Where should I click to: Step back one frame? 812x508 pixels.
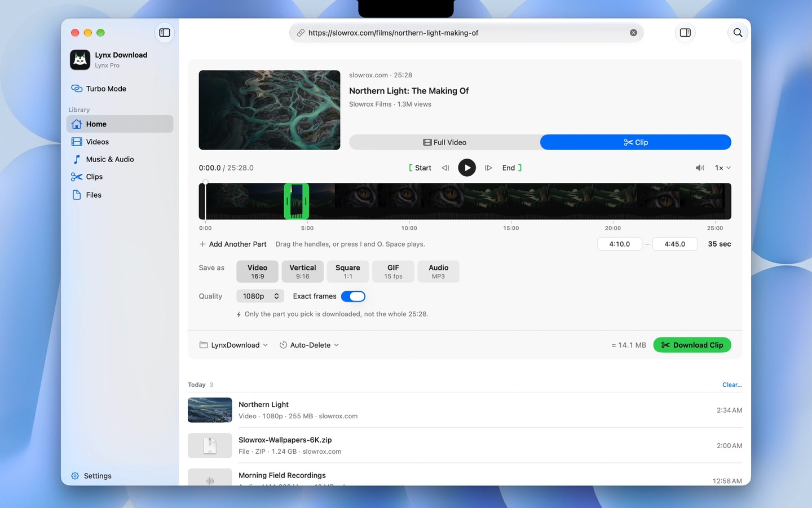[x=445, y=168]
